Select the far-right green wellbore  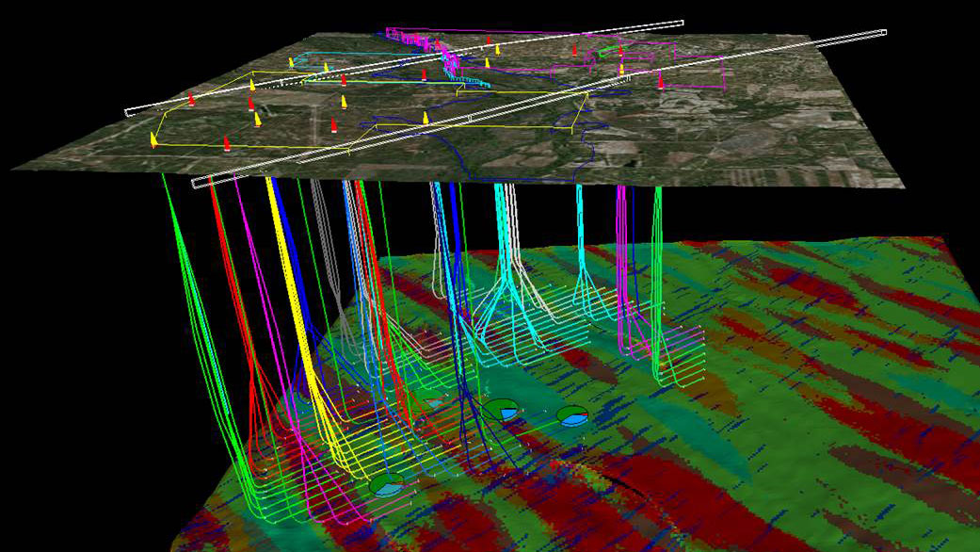657,245
